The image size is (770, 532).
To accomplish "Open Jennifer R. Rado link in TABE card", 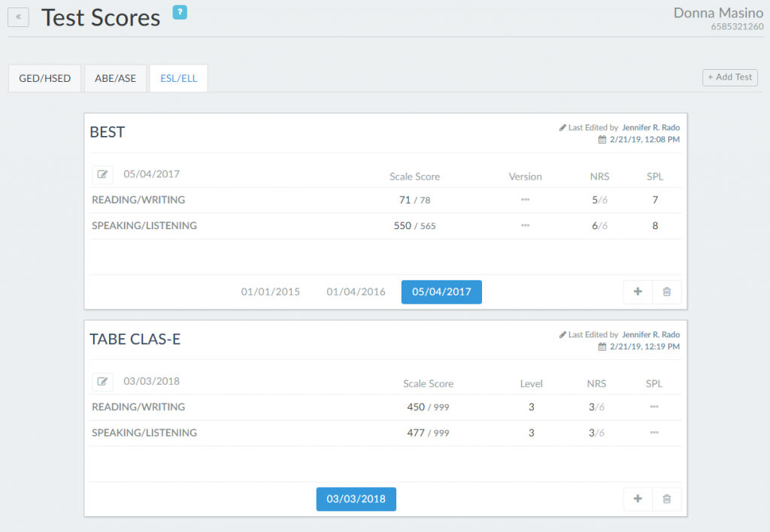I will tap(650, 335).
